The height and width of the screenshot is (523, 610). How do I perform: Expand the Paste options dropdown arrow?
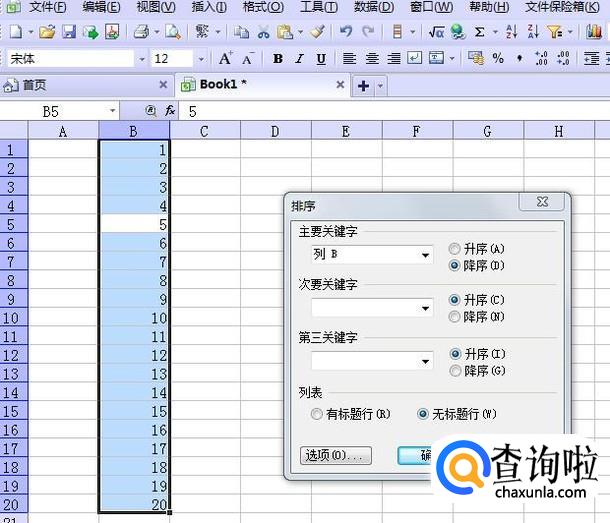click(x=300, y=32)
